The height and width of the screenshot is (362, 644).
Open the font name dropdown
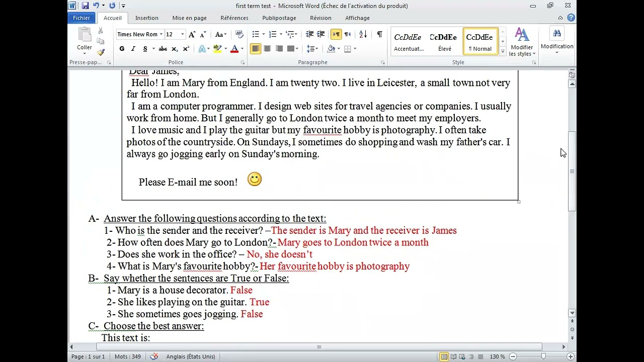(x=161, y=34)
